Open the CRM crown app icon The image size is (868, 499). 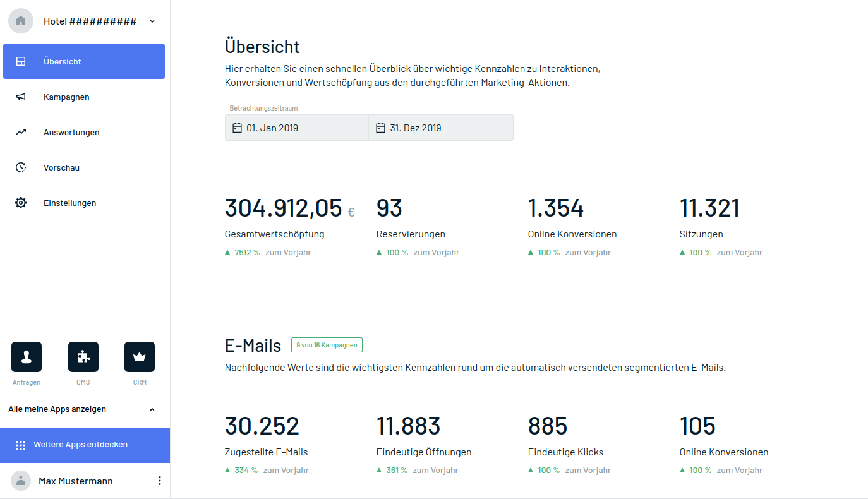point(140,357)
